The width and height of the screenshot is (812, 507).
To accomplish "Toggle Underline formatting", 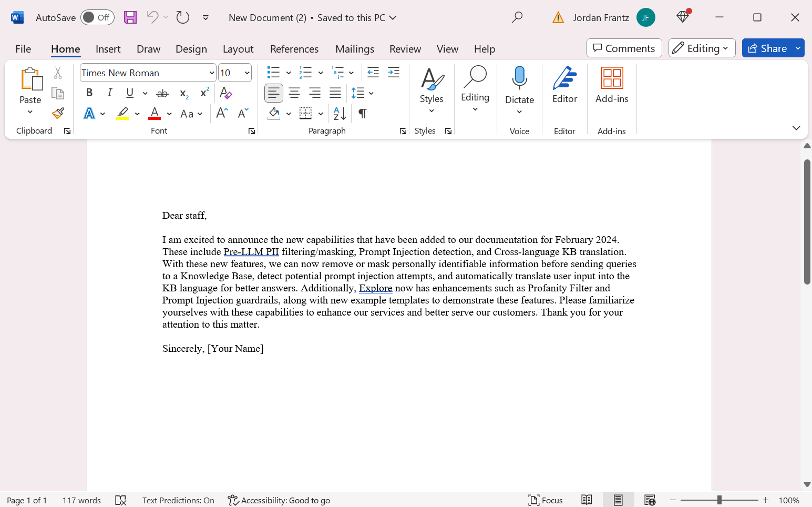I will pos(130,93).
